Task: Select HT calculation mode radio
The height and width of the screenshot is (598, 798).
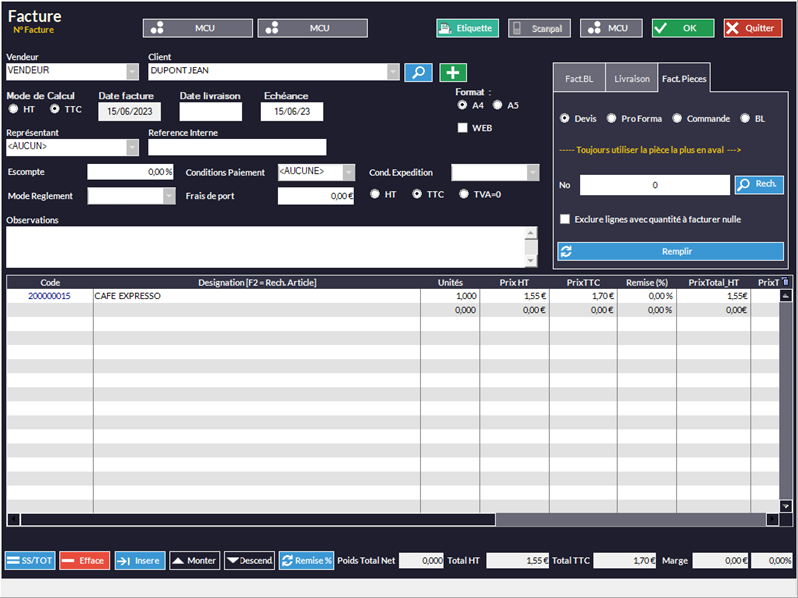Action: [x=14, y=109]
